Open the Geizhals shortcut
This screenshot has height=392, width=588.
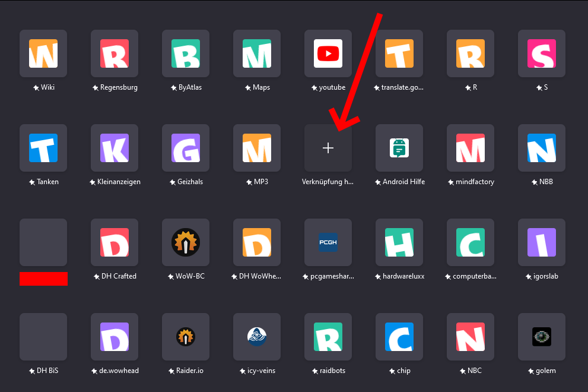(186, 148)
